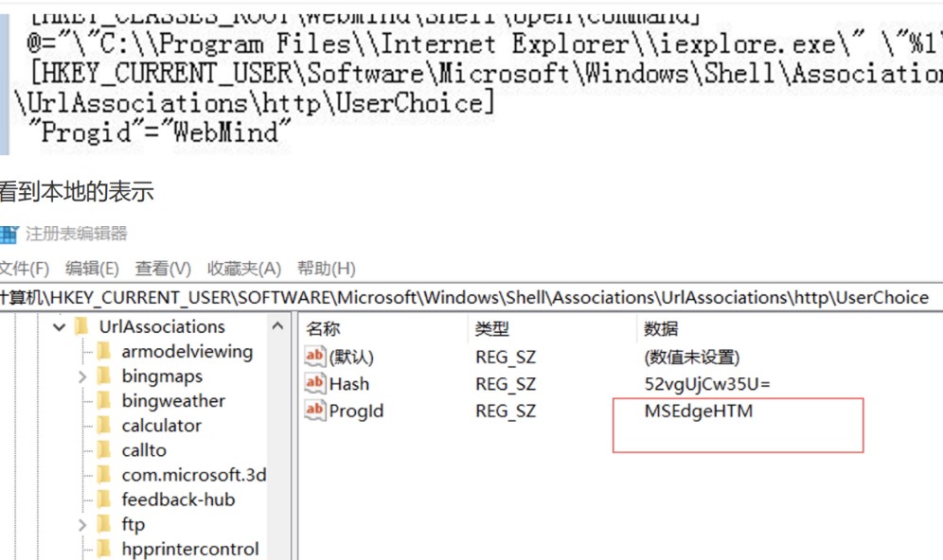Select the calculator folder icon
The height and width of the screenshot is (560, 943).
coord(104,426)
